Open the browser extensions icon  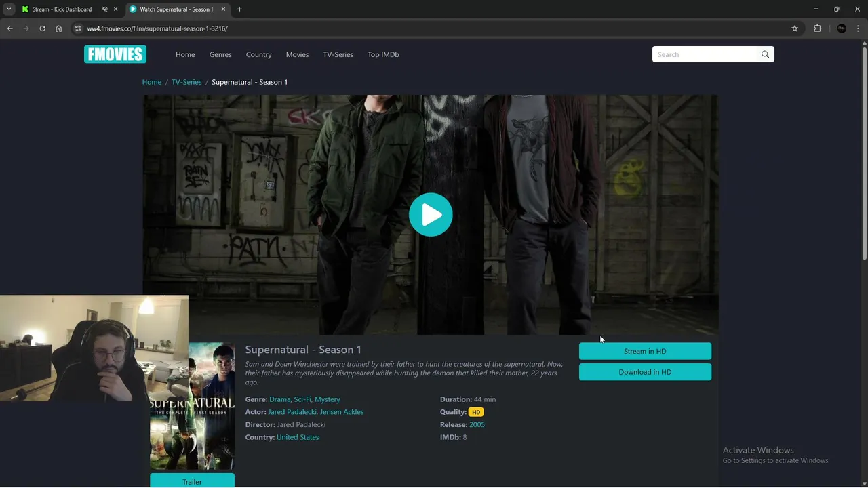817,28
